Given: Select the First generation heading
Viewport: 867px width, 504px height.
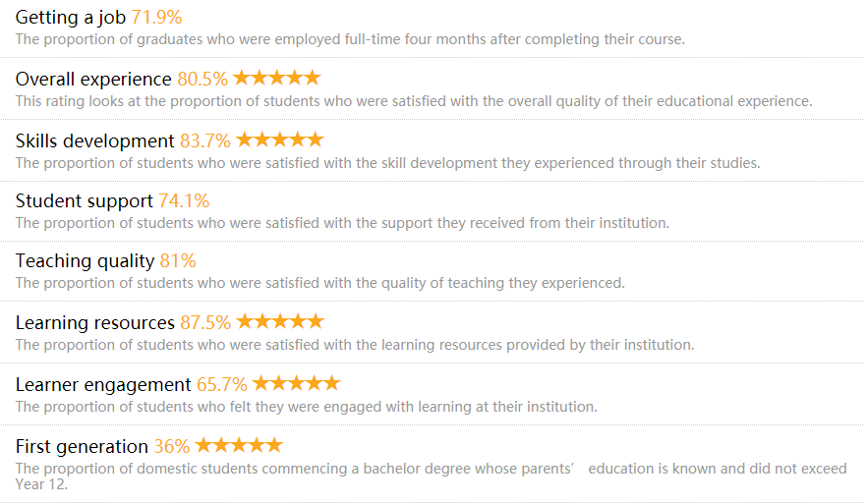Looking at the screenshot, I should point(82,446).
